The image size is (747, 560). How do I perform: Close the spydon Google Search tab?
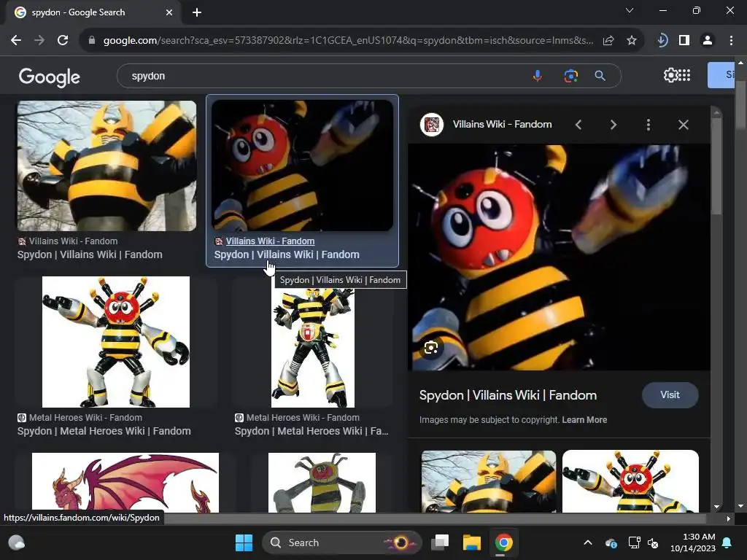(x=169, y=12)
